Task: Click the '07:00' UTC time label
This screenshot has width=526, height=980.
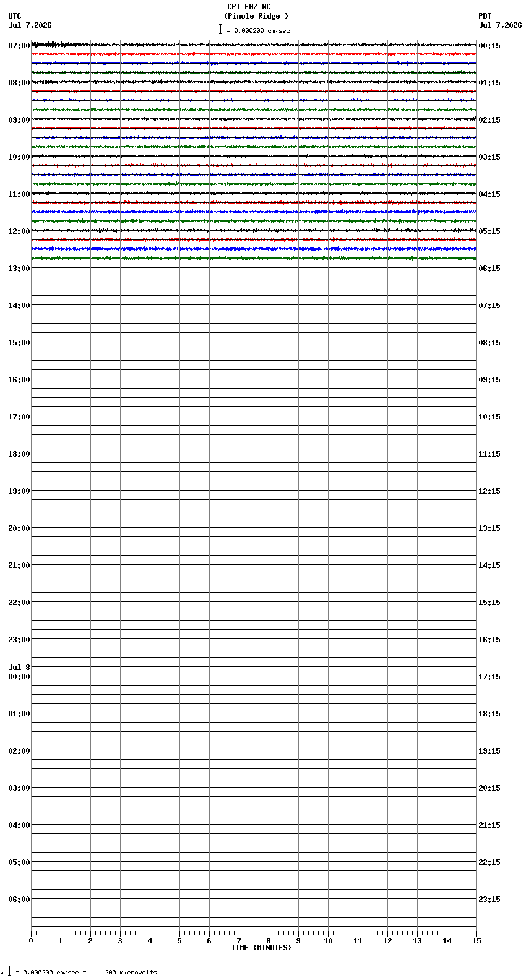Action: tap(19, 46)
